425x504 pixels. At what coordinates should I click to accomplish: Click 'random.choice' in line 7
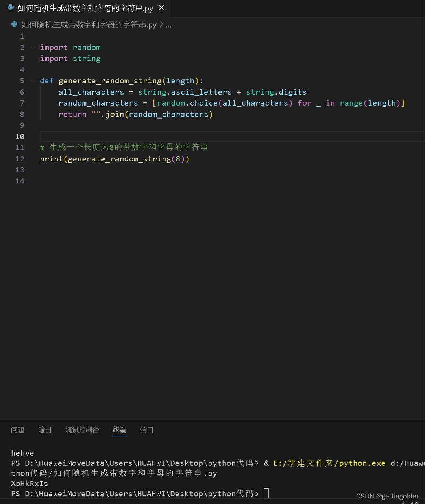[187, 103]
